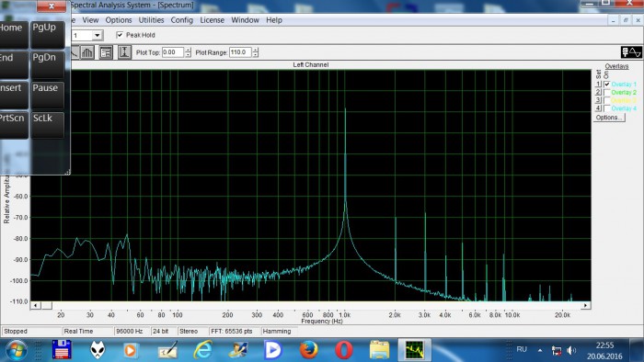This screenshot has width=644, height=362.
Task: Click the spectrum analyzer taskbar icon
Action: click(414, 351)
